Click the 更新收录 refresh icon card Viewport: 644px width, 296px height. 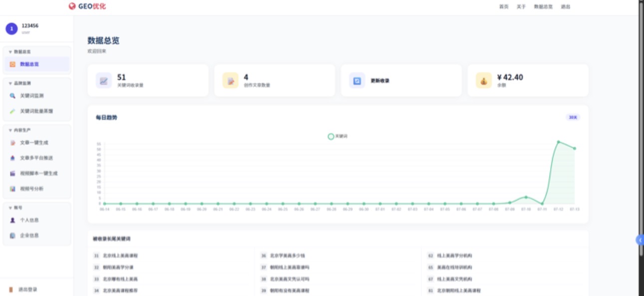click(x=357, y=80)
